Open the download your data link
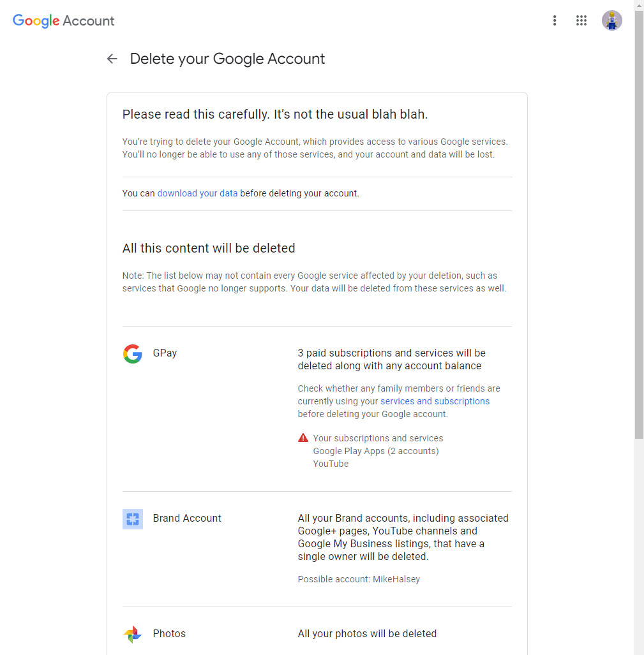Image resolution: width=644 pixels, height=655 pixels. pos(197,193)
